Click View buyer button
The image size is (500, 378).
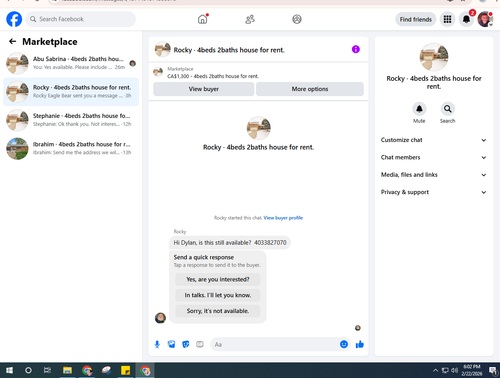point(204,89)
